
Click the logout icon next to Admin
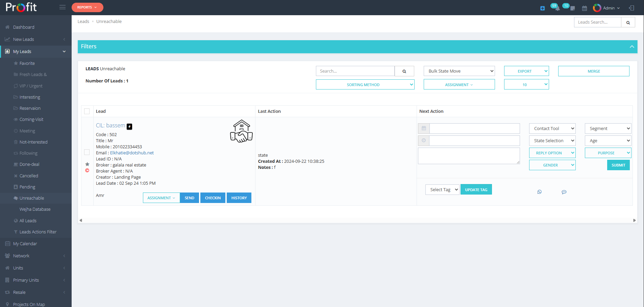pyautogui.click(x=631, y=8)
